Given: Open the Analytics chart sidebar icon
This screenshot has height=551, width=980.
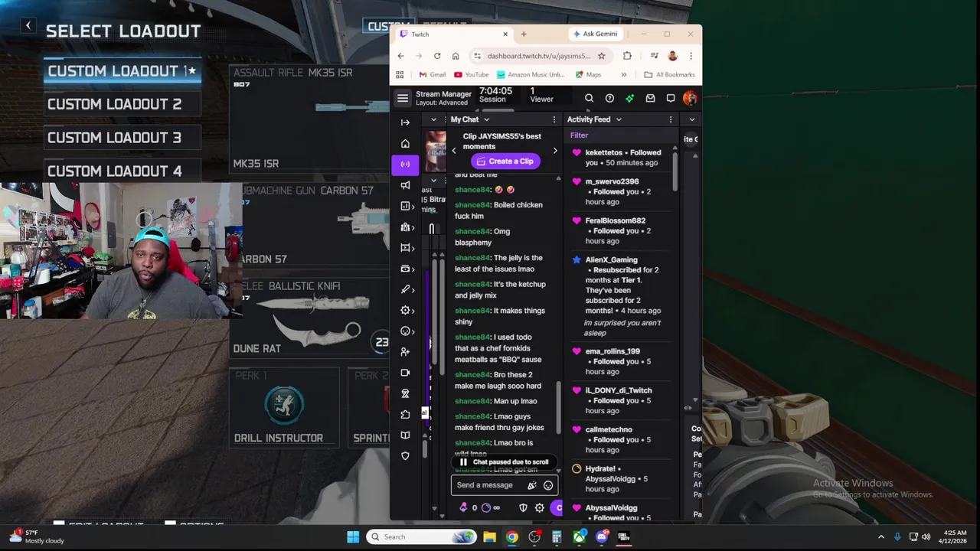Looking at the screenshot, I should tap(405, 206).
